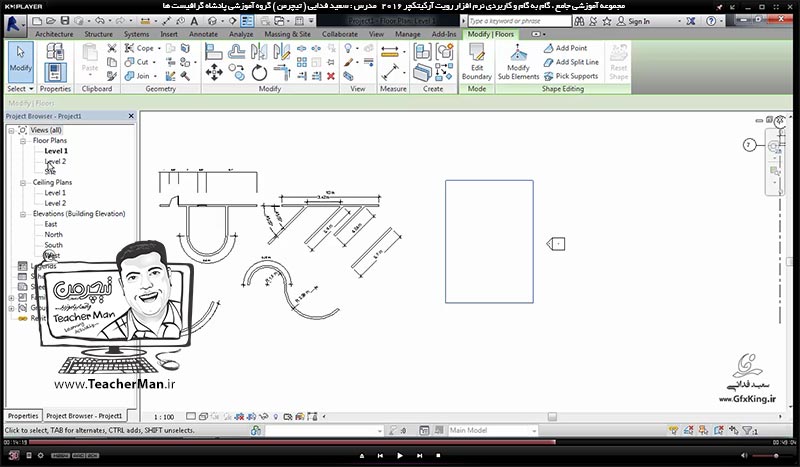Open the Collaborate ribbon tab

[x=339, y=34]
